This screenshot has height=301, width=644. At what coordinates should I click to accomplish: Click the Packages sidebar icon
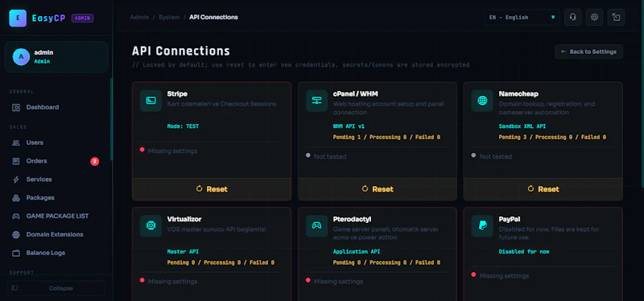tap(16, 198)
